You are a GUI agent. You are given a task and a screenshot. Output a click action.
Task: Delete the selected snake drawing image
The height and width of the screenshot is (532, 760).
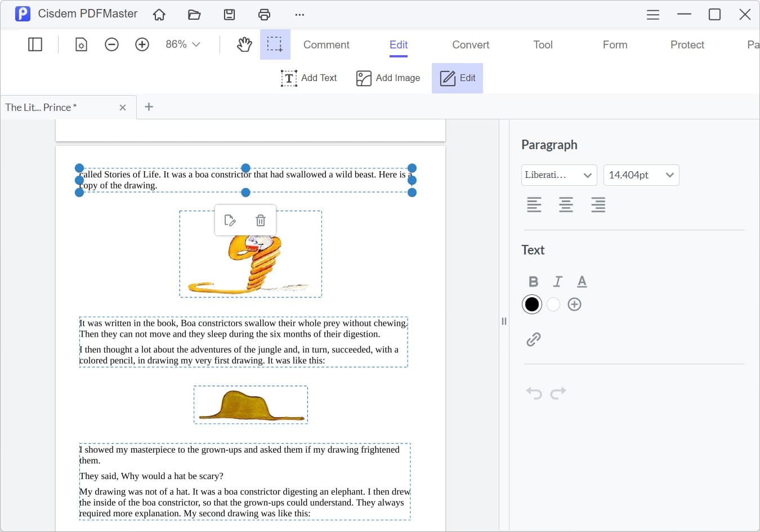pos(260,220)
